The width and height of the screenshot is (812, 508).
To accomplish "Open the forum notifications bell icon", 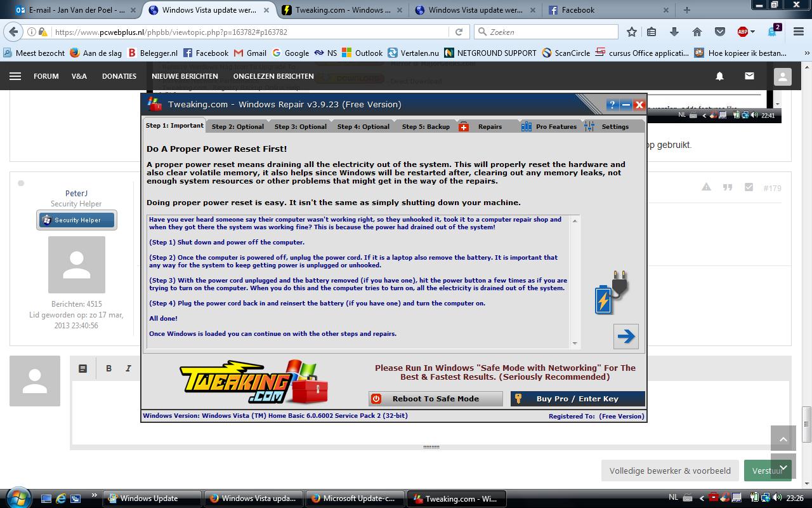I will (719, 76).
